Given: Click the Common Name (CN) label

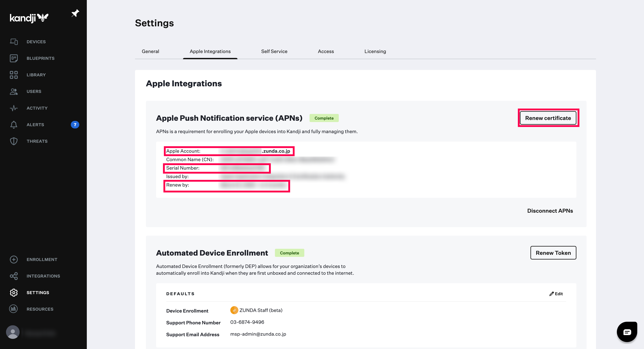Looking at the screenshot, I should pos(190,159).
